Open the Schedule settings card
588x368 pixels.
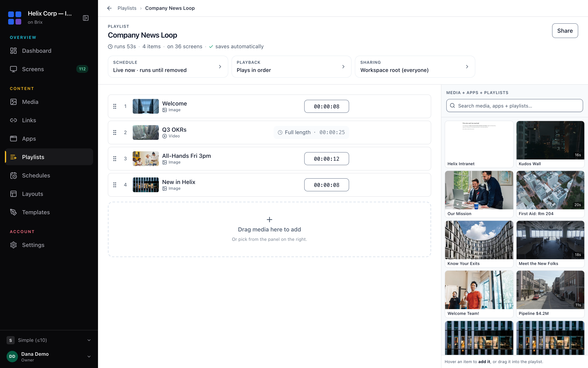click(x=168, y=67)
